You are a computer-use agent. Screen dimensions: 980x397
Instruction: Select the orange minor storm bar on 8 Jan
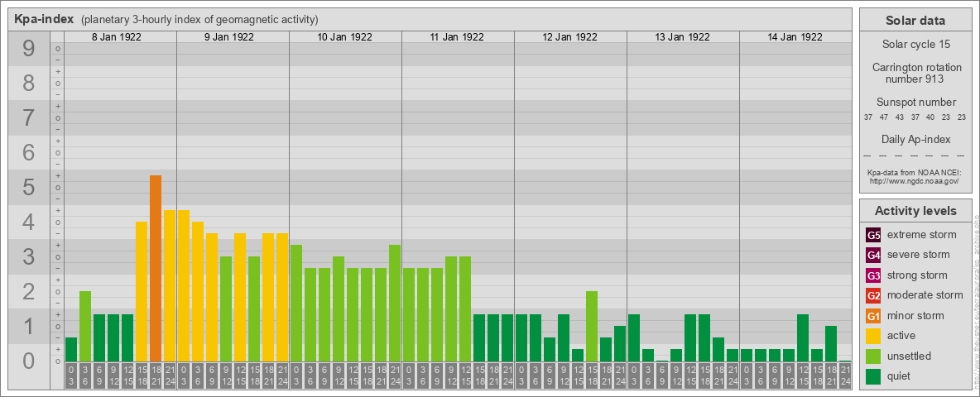click(x=156, y=269)
